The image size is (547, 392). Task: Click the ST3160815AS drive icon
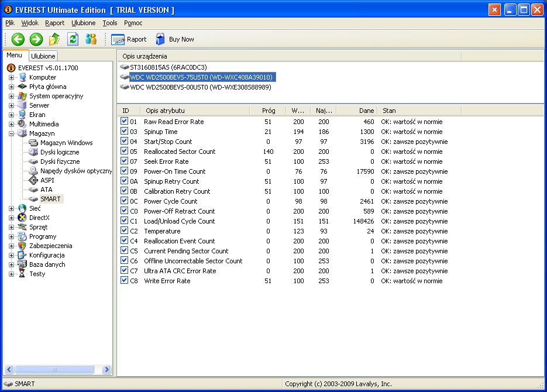[125, 67]
